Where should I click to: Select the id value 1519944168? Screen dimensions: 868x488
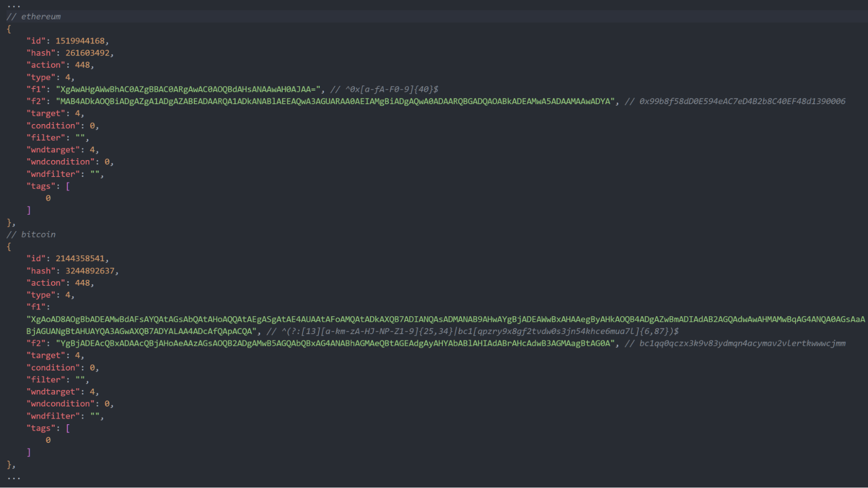point(80,41)
